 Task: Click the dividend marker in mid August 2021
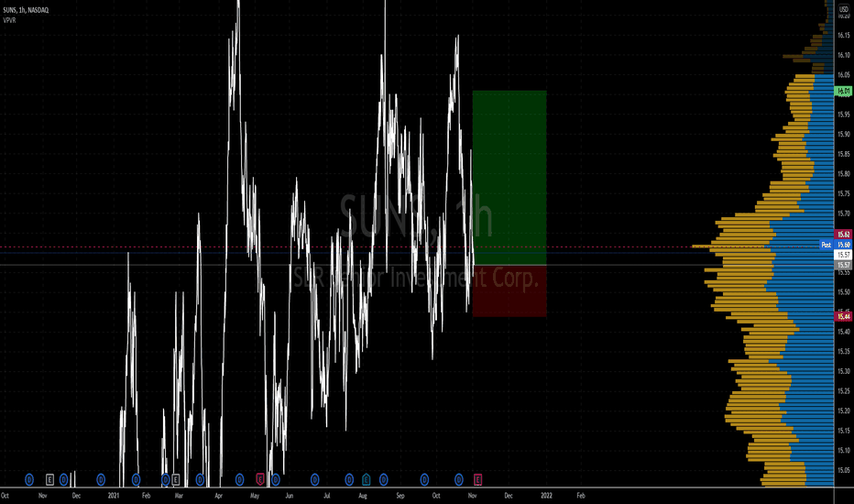point(383,479)
